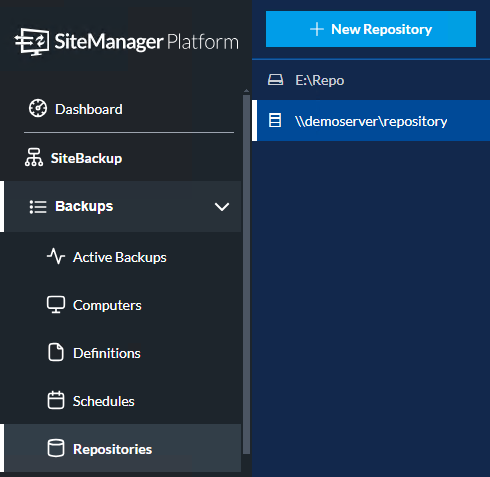Viewport: 490px width, 477px height.
Task: Click the Backups list icon
Action: point(38,207)
